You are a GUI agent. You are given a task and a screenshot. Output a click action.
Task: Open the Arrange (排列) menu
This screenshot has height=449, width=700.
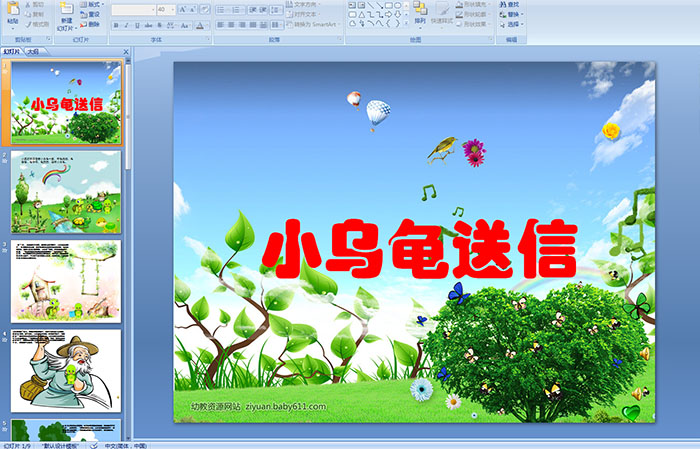pyautogui.click(x=420, y=13)
